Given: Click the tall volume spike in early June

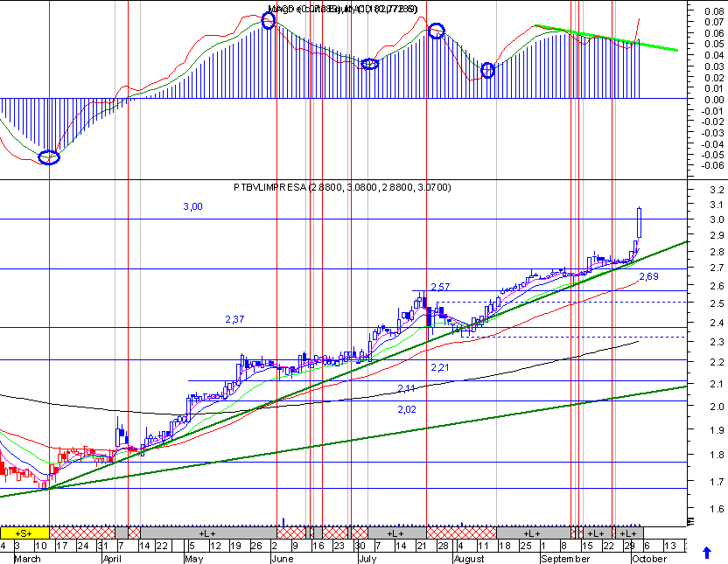Looking at the screenshot, I should pyautogui.click(x=283, y=521).
